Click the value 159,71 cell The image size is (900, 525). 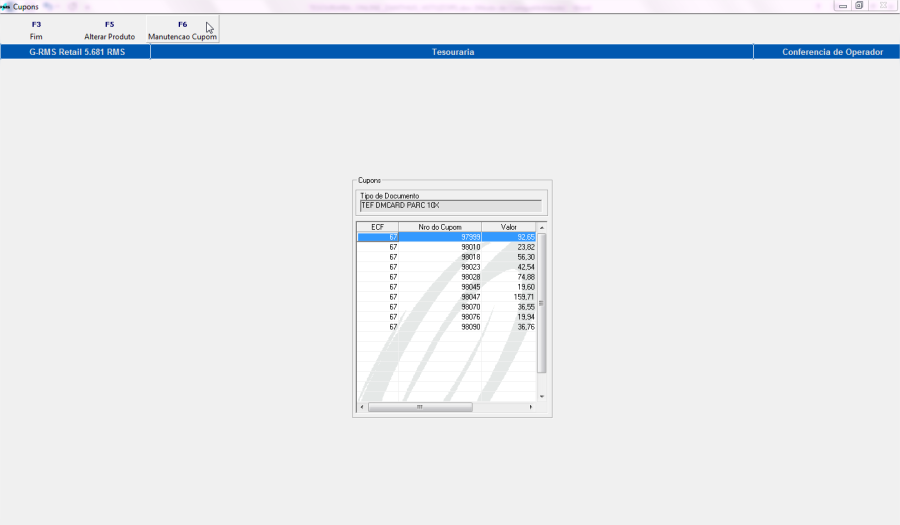click(x=509, y=297)
